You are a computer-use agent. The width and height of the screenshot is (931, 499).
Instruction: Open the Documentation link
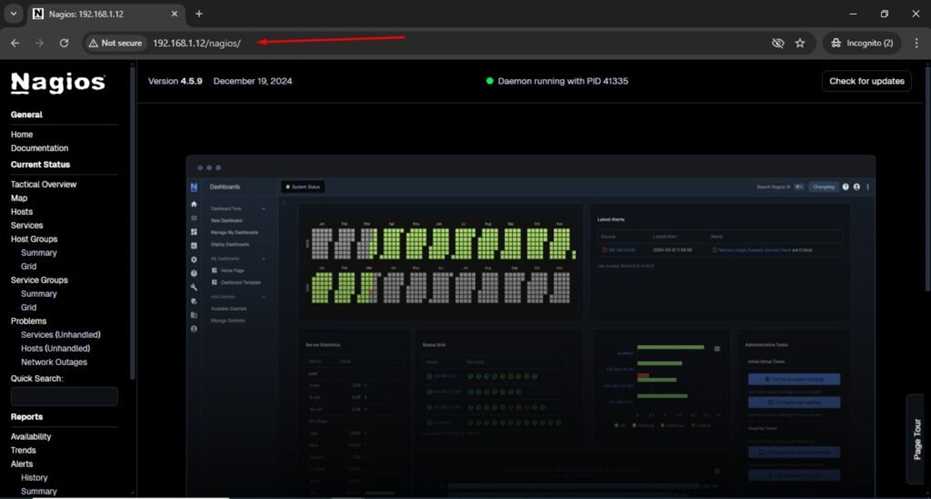click(x=40, y=148)
